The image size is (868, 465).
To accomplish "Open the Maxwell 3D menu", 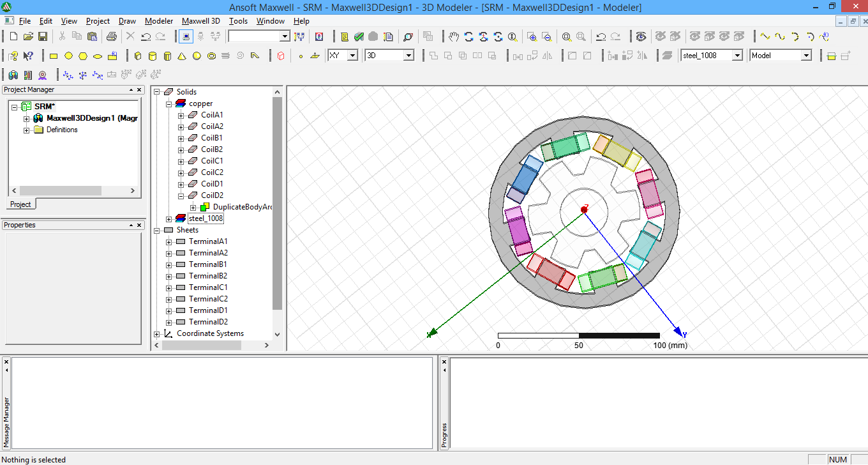I will (200, 20).
